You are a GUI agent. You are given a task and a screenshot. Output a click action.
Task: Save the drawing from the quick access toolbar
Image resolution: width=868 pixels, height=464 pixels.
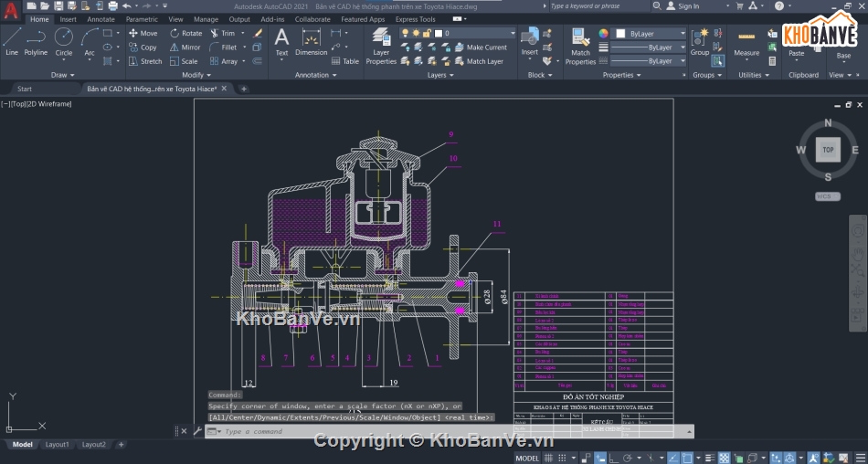tap(58, 6)
